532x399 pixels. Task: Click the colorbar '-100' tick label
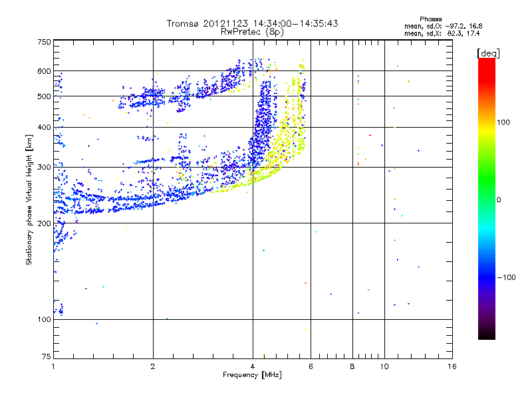(x=506, y=277)
